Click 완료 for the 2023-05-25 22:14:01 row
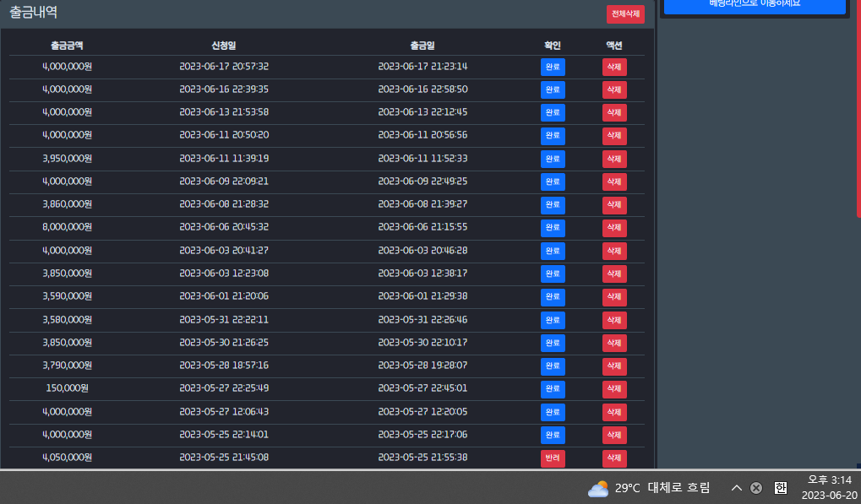This screenshot has height=504, width=861. [x=553, y=436]
